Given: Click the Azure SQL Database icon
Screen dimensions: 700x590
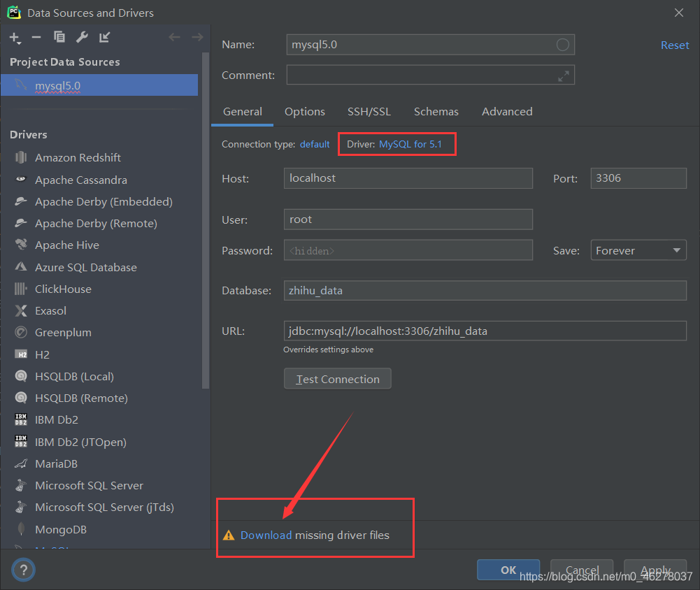Looking at the screenshot, I should pos(20,267).
